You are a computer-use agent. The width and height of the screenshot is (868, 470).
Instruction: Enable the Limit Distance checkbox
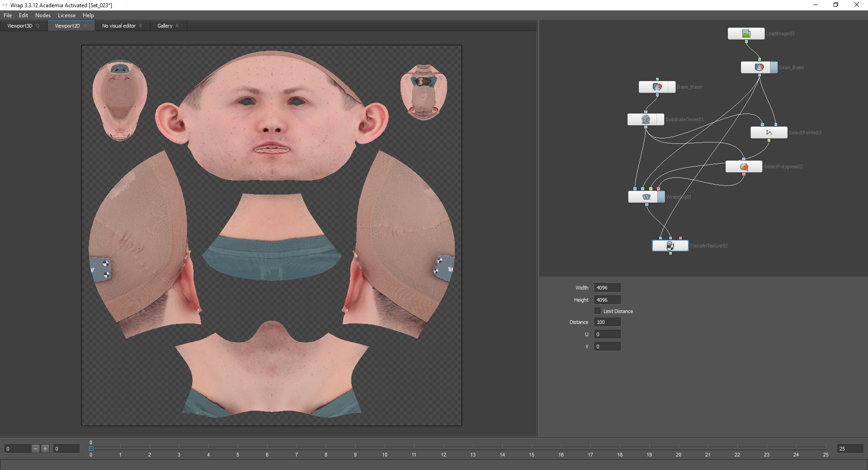pos(598,311)
